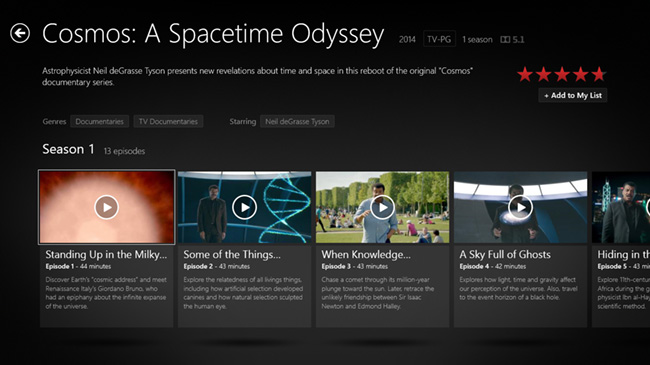Click the 5.1 audio icon
Screen dimensions: 650x365
(x=512, y=39)
